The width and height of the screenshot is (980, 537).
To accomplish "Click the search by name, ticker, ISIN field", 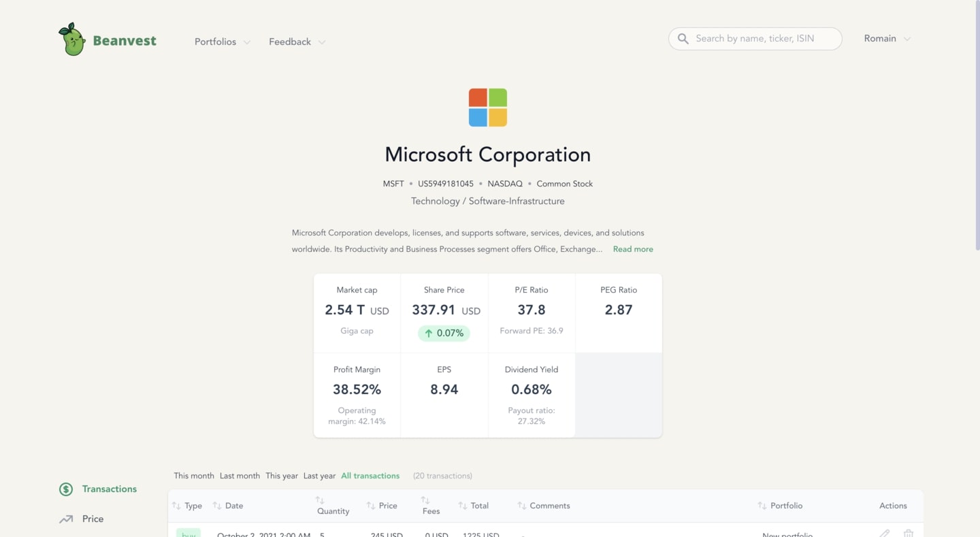I will (755, 39).
